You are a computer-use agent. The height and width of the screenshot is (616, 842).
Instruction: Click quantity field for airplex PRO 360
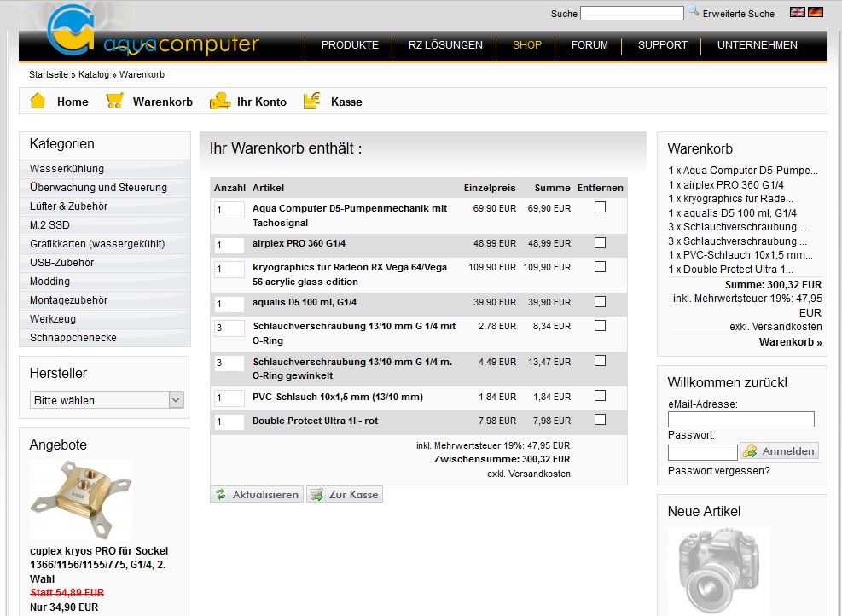(x=229, y=245)
